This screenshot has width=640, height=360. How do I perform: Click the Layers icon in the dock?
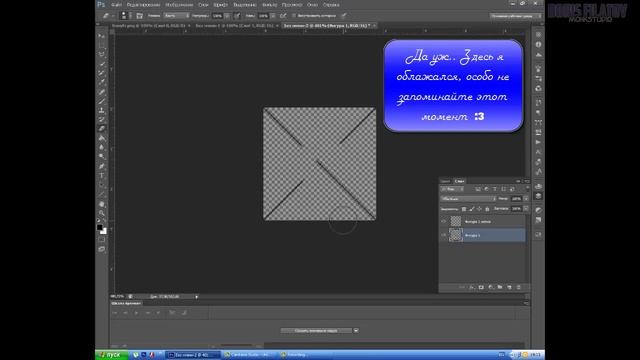[x=538, y=196]
